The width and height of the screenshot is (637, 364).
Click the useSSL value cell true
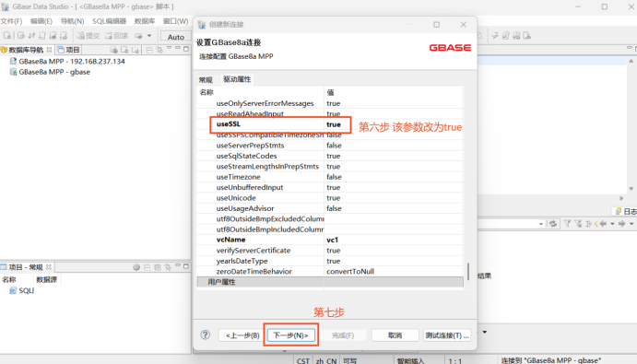(334, 124)
